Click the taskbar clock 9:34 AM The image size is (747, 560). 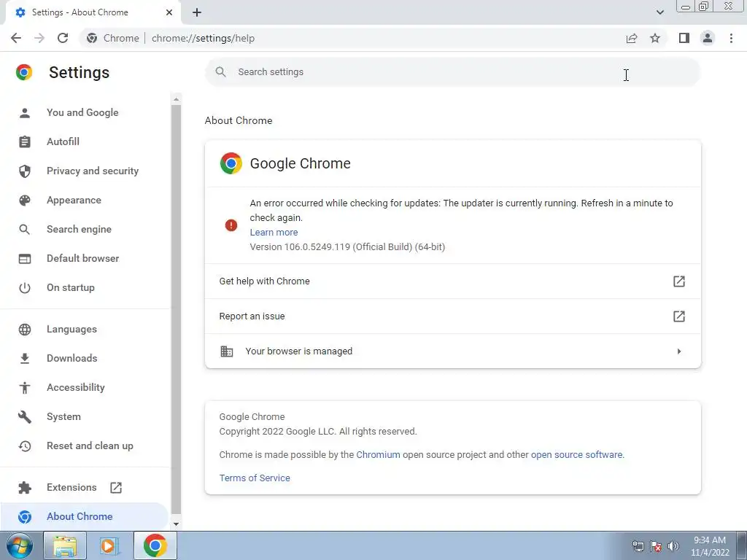click(710, 540)
